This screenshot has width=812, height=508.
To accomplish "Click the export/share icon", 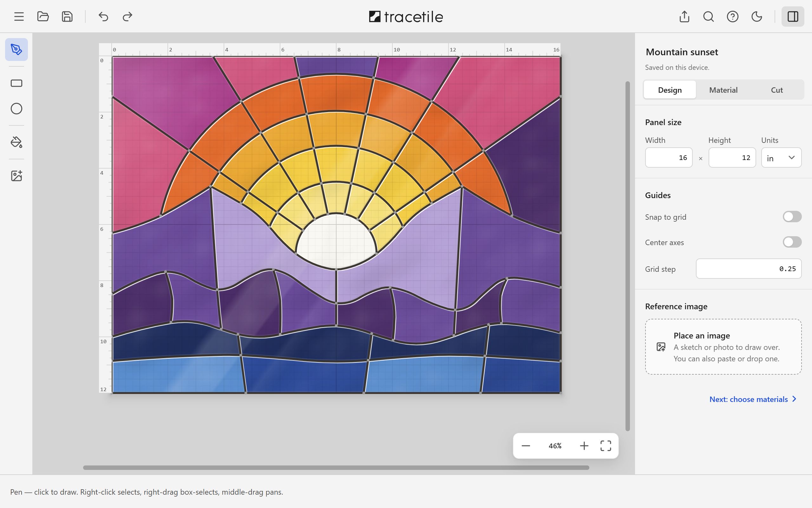I will click(684, 17).
